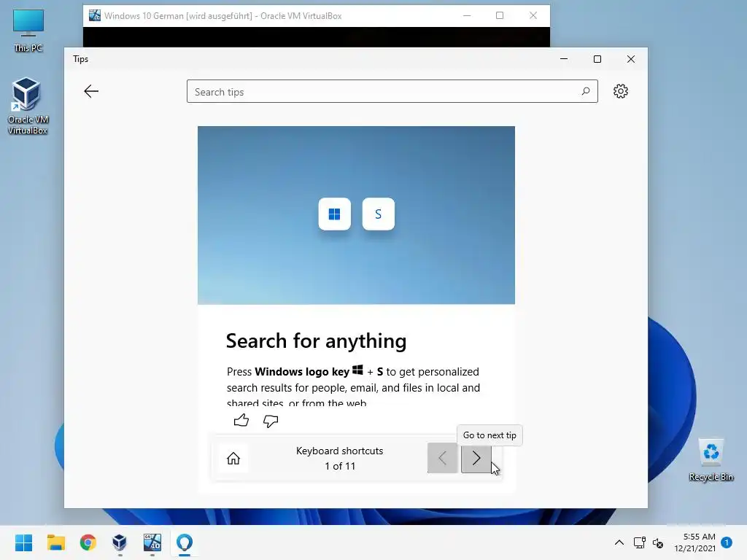
Task: Return to the Tips home page
Action: 233,458
